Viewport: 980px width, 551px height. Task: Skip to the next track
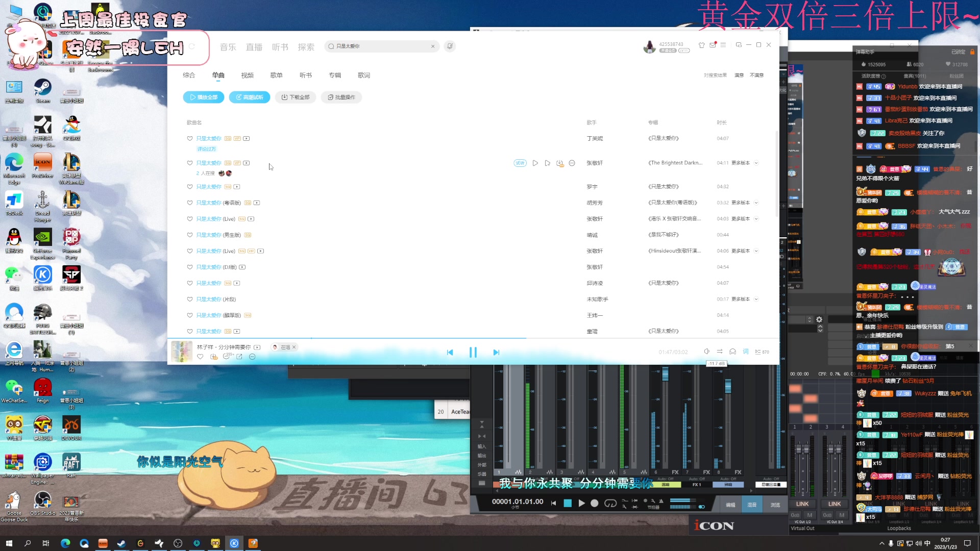496,352
